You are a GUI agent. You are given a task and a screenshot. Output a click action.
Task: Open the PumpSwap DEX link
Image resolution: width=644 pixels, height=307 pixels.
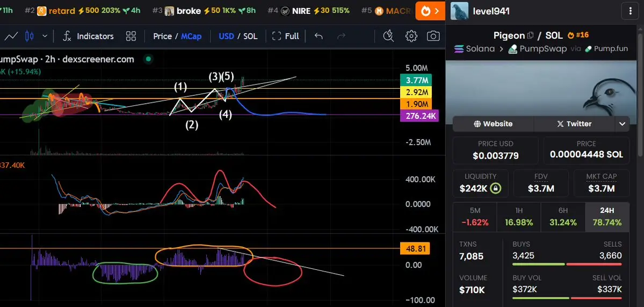click(x=537, y=48)
